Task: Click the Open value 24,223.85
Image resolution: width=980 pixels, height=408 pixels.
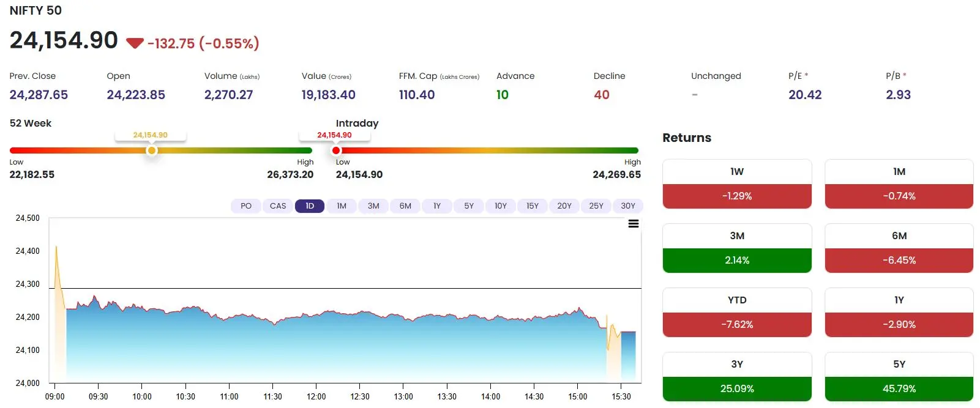Action: 136,95
